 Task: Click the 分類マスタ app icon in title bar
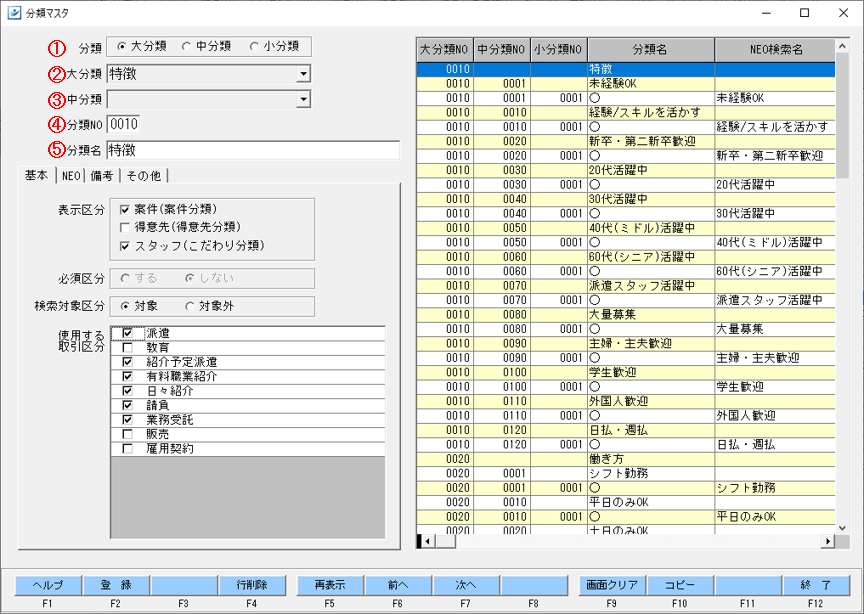pos(14,13)
